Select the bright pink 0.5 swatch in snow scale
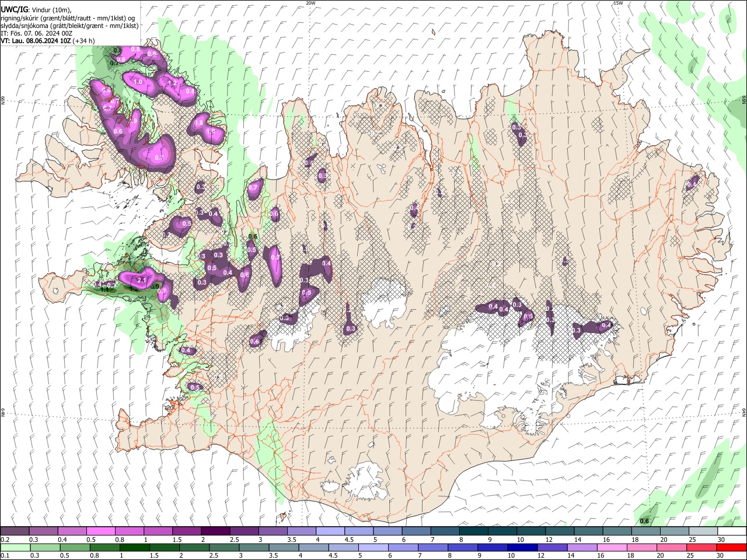This screenshot has width=747, height=560. [101, 531]
